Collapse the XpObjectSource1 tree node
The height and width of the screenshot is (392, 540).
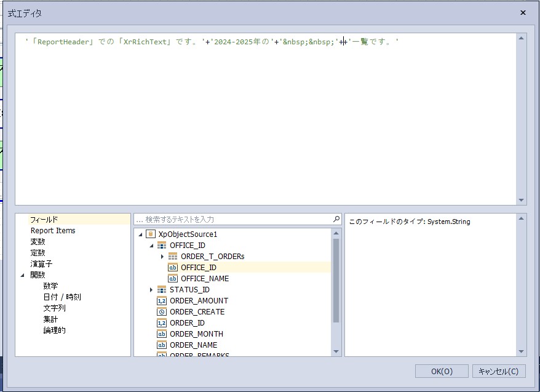140,234
